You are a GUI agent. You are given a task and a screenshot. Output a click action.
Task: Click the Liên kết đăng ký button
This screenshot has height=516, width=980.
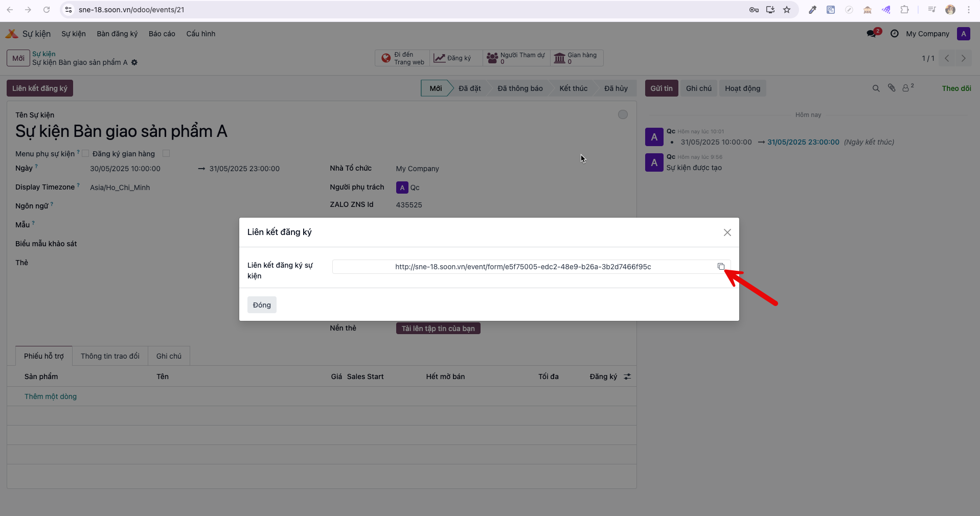tap(40, 88)
